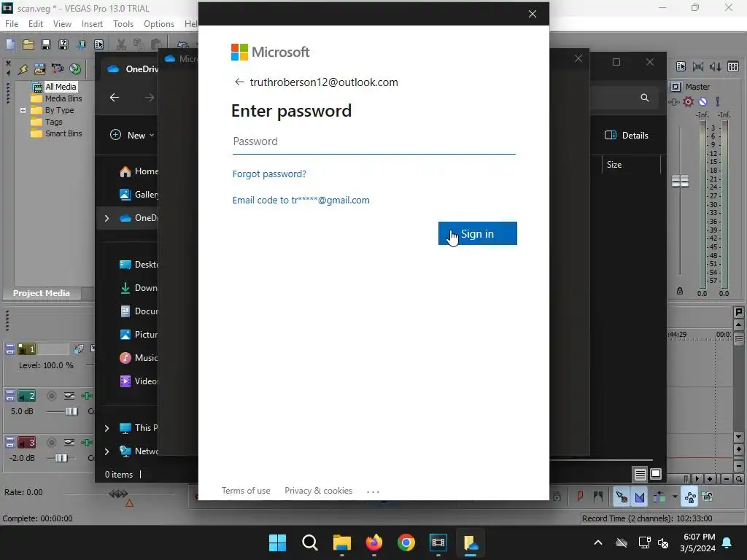Click the track 1 compositing mode icon
This screenshot has width=747, height=560.
[79, 349]
